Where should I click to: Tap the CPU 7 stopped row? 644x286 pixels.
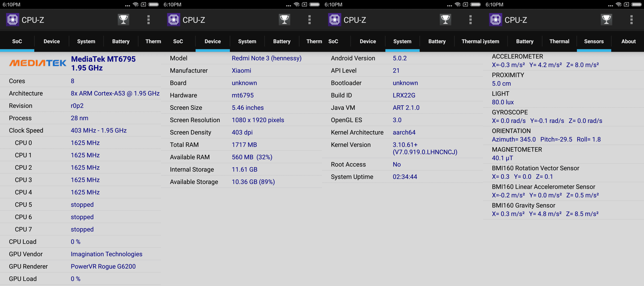pos(80,229)
